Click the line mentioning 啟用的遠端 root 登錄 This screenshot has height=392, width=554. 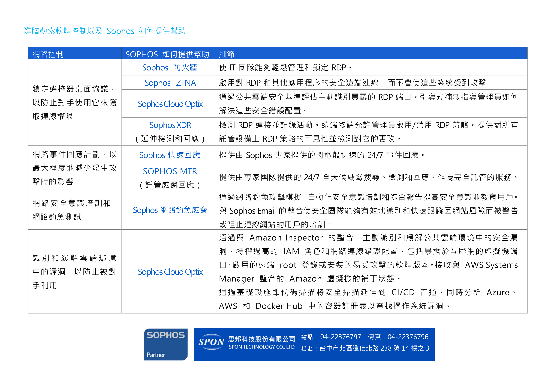368,265
